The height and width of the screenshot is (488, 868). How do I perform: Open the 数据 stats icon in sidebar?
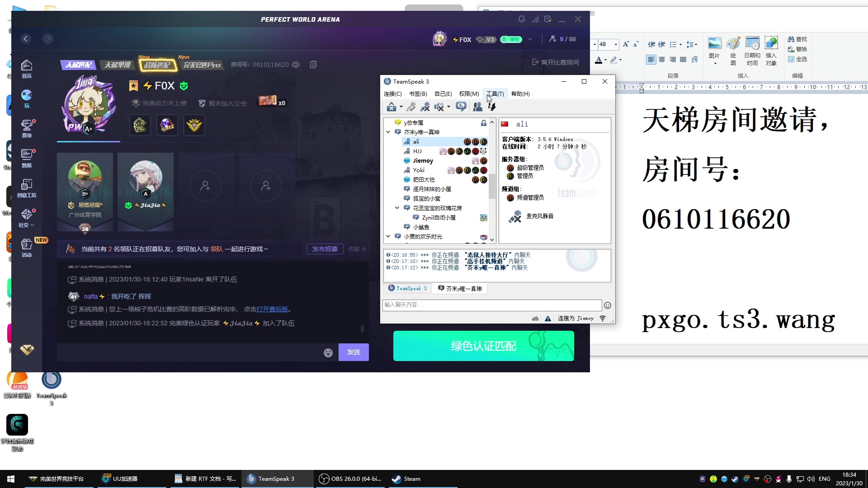click(27, 159)
